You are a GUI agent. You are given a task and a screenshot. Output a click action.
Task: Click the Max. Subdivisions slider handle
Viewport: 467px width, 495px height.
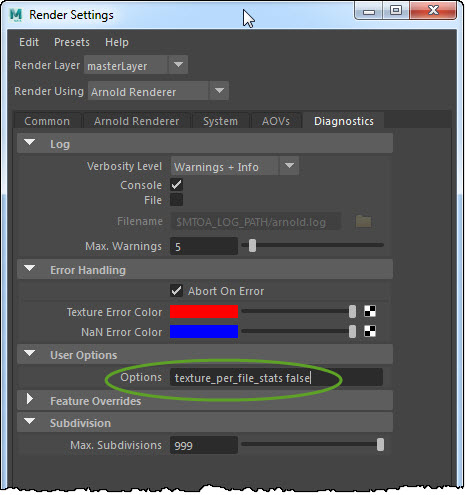pyautogui.click(x=380, y=445)
